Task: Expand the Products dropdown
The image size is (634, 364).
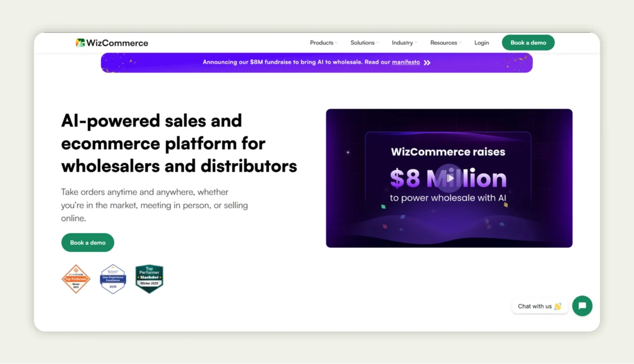Action: tap(323, 43)
